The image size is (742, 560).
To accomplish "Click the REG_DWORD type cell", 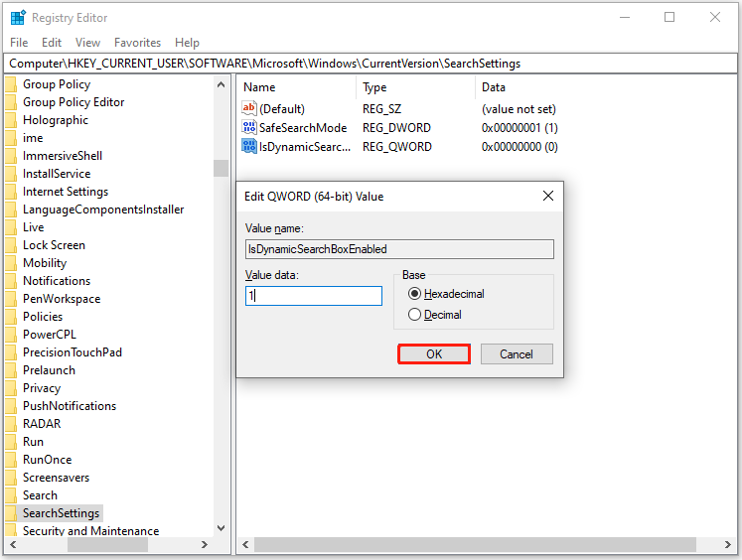I will (x=396, y=128).
